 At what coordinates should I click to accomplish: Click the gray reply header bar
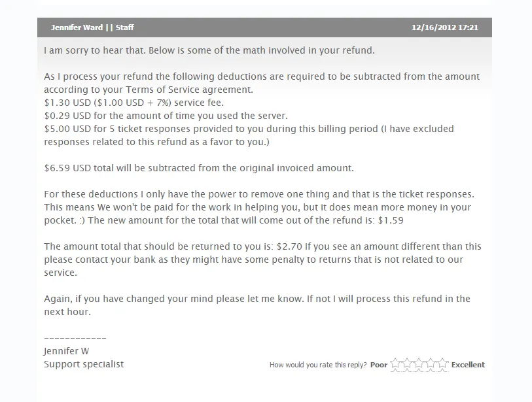[x=264, y=27]
